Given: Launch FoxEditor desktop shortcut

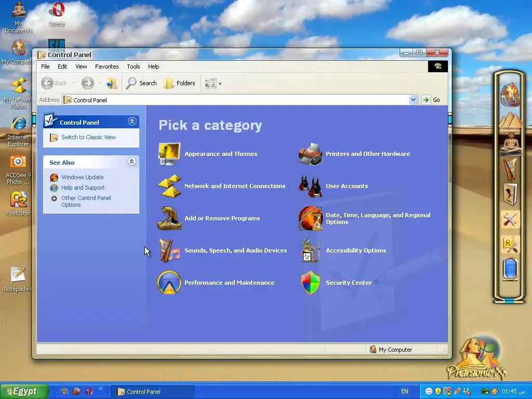Looking at the screenshot, I should [18, 204].
